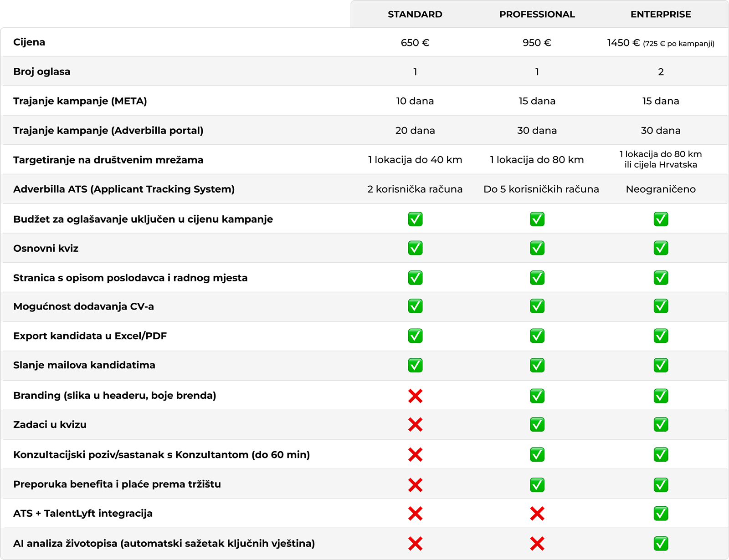Click the 650 € Standard price
This screenshot has height=560, width=729.
415,43
